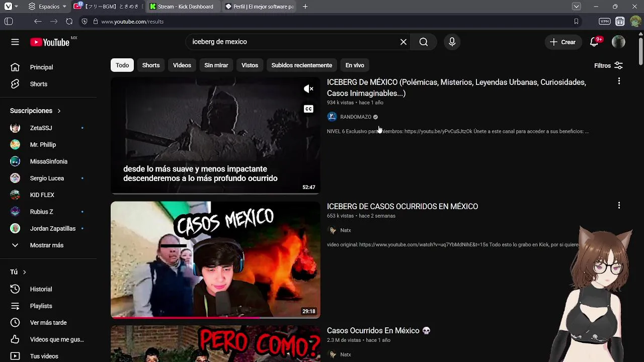Open the RANDOMAZO channel link
644x362 pixels.
click(x=356, y=117)
